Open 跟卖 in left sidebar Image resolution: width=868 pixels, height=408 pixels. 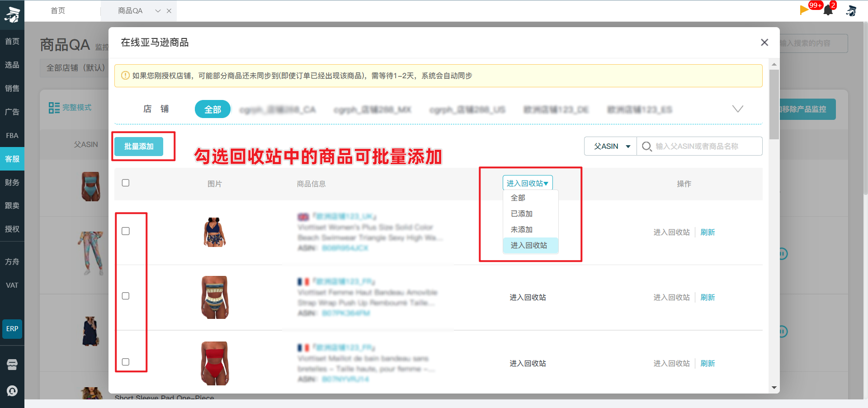click(12, 206)
